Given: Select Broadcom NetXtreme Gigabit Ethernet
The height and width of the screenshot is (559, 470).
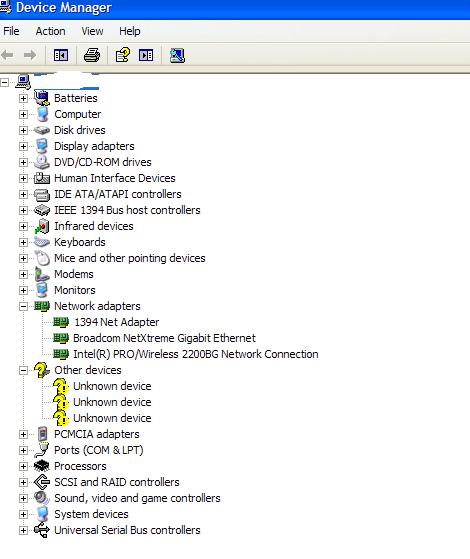Looking at the screenshot, I should pos(164,338).
